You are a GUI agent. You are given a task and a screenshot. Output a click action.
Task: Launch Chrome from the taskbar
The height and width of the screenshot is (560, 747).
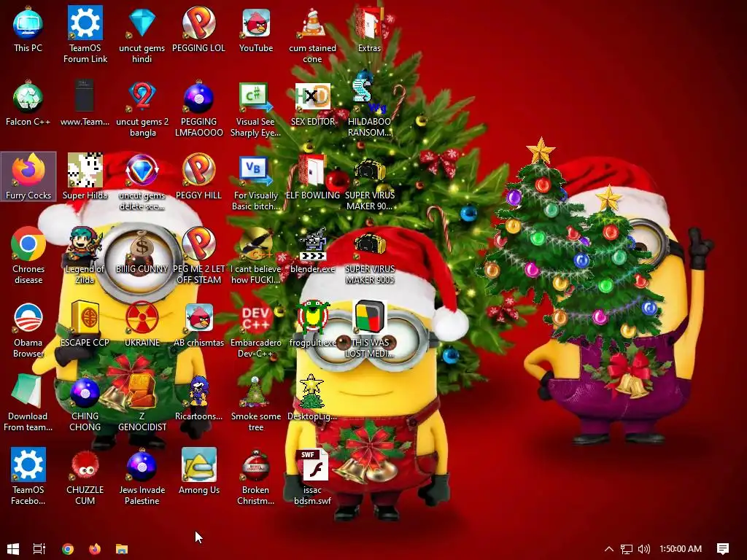click(x=68, y=549)
